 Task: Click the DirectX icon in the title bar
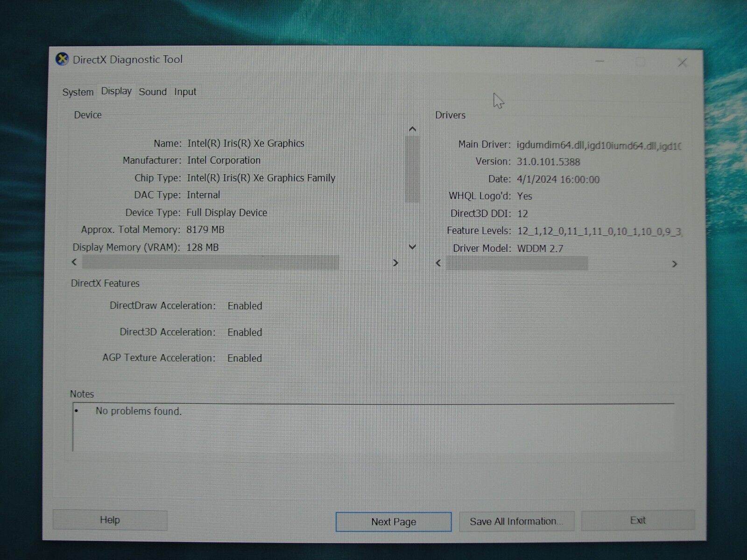(62, 59)
